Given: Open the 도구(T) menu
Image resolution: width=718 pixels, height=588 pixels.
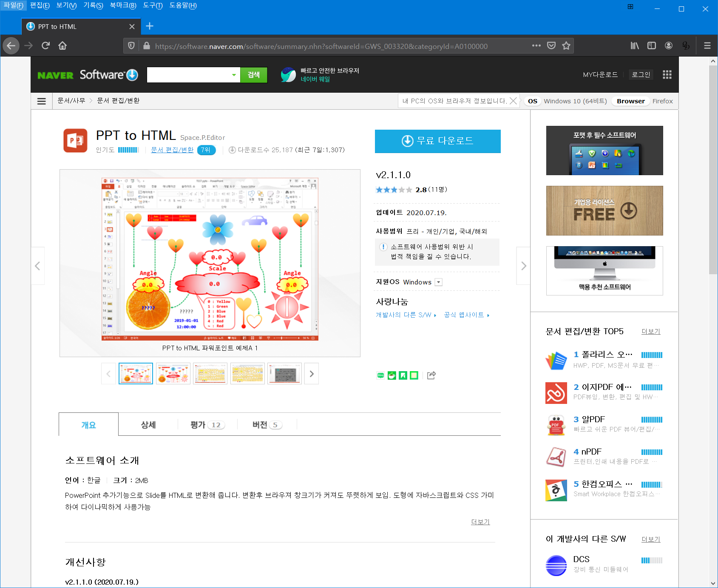Looking at the screenshot, I should click(x=153, y=6).
